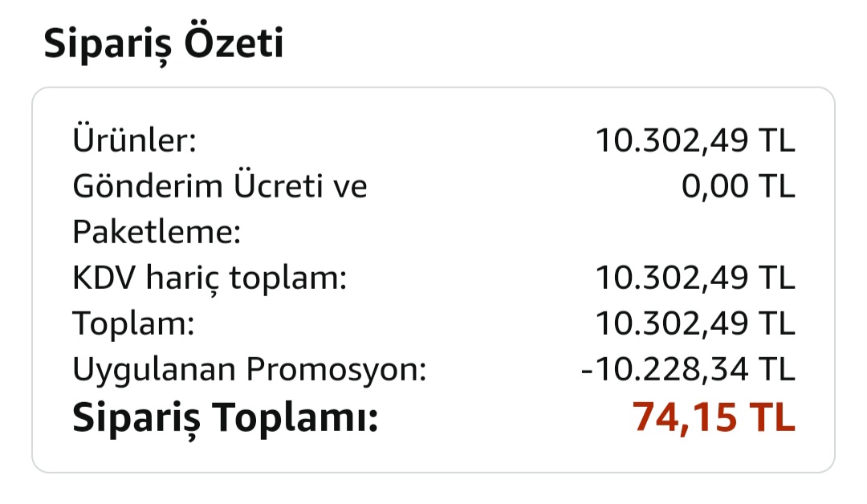Click the Gönderim Ücreti ve text line
867x504 pixels.
click(x=220, y=186)
